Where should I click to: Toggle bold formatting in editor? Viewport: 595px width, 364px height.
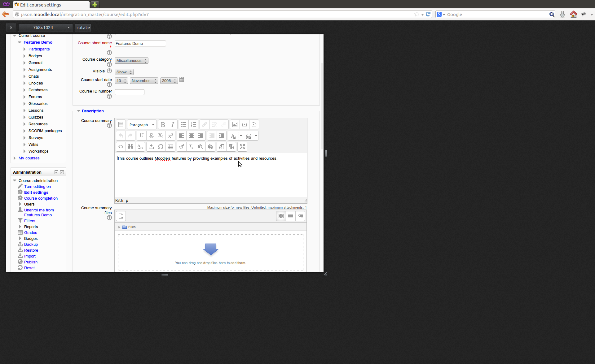click(163, 124)
